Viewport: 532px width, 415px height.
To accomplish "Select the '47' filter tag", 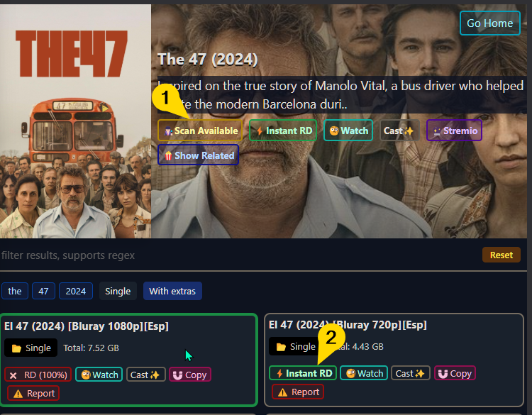I will (43, 291).
